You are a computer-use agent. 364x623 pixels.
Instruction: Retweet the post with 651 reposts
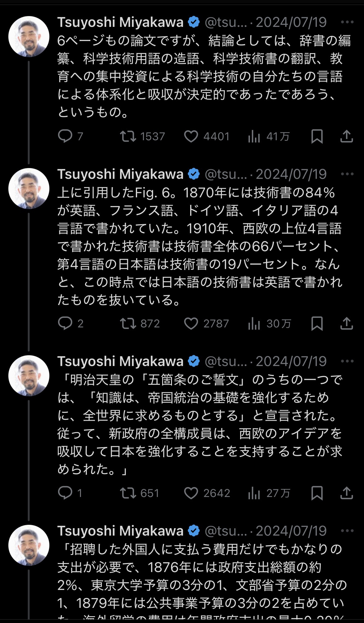click(128, 493)
